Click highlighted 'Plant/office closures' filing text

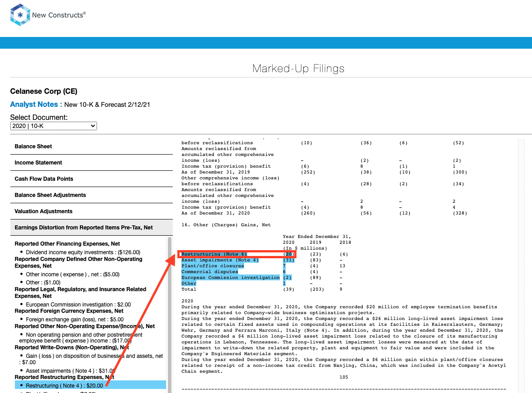click(213, 266)
